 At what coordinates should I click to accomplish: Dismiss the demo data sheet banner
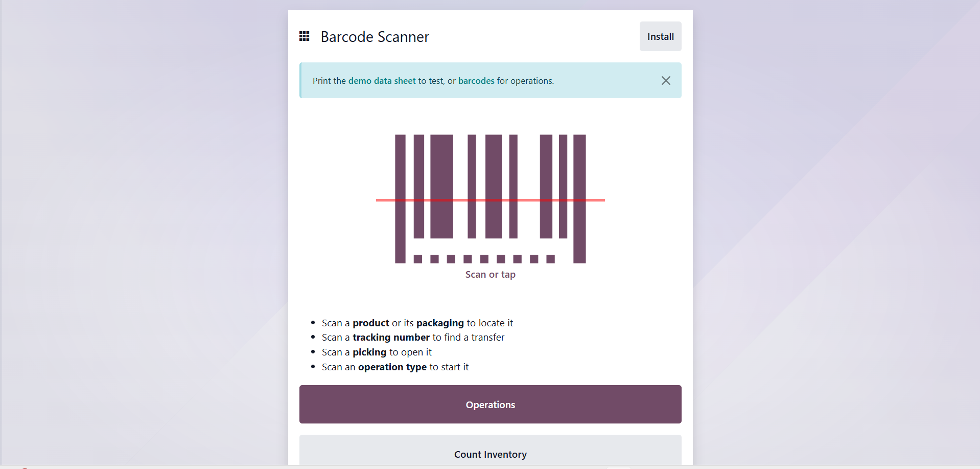coord(666,81)
